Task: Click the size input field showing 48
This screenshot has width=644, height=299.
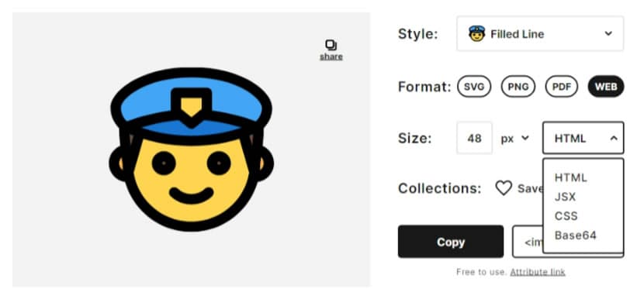Action: (x=474, y=138)
